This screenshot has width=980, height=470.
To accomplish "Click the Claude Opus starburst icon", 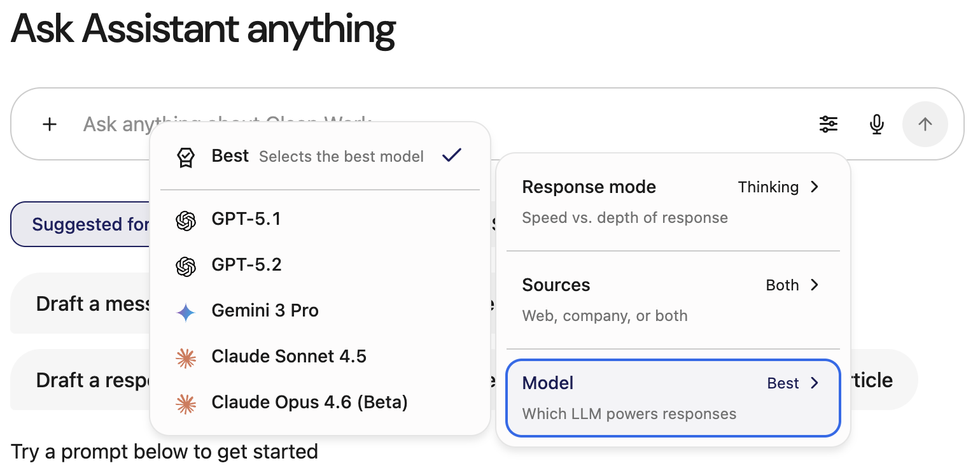I will pos(185,404).
